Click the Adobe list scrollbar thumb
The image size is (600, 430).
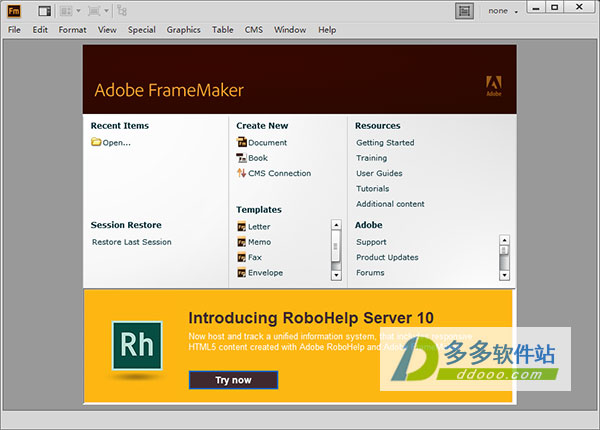point(504,250)
